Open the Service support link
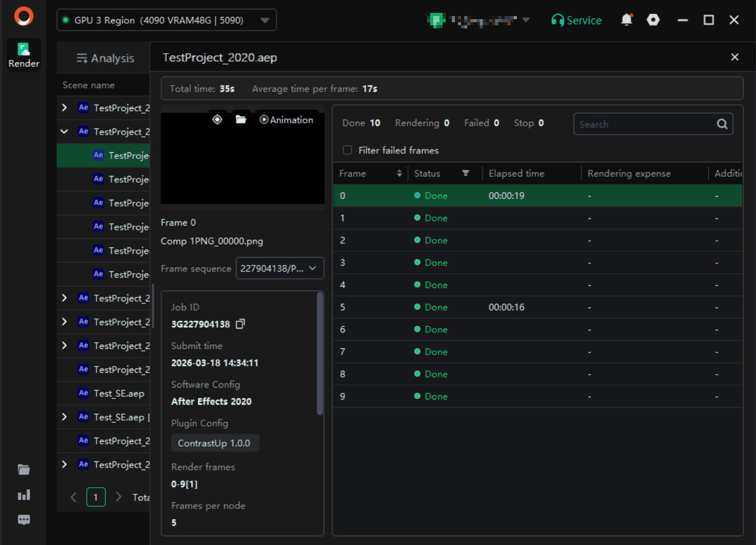This screenshot has height=545, width=756. (576, 20)
